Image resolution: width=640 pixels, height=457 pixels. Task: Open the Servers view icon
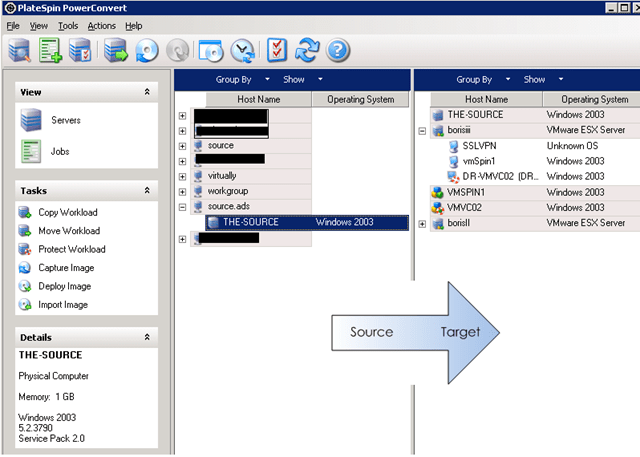tap(31, 121)
